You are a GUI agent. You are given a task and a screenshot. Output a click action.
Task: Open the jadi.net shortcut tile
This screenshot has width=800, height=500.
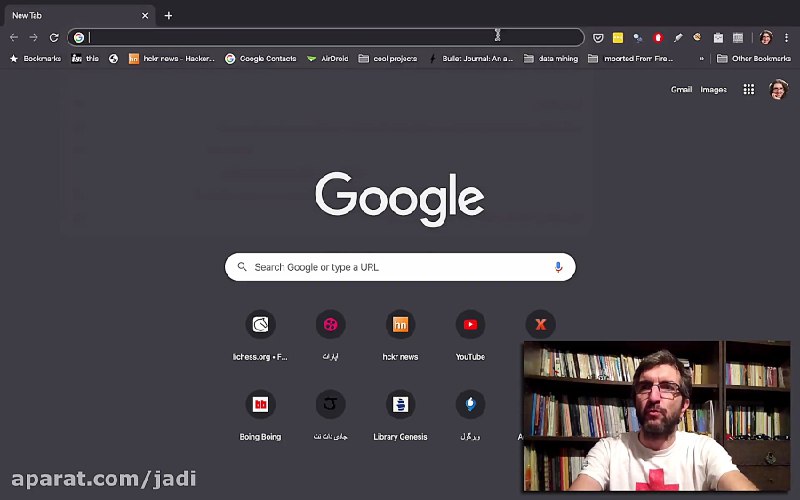click(330, 415)
